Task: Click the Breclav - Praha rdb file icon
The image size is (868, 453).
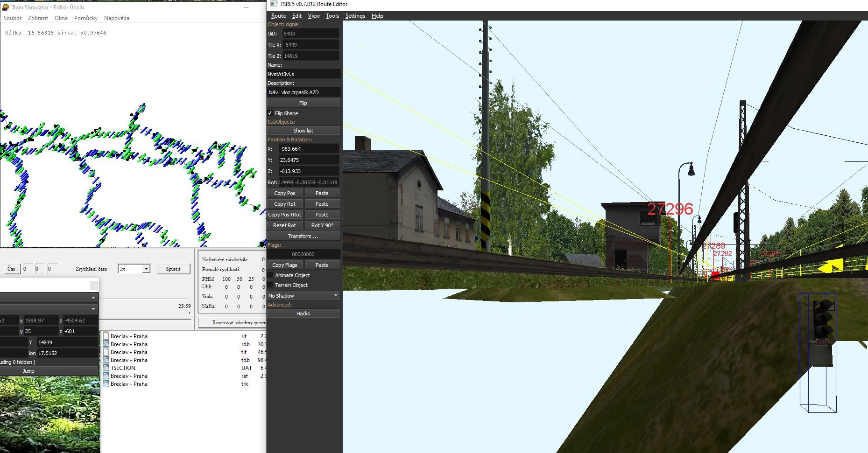Action: click(106, 344)
